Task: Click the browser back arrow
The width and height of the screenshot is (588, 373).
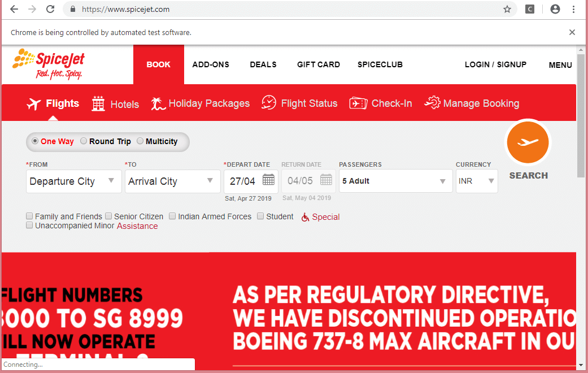Action: point(14,9)
